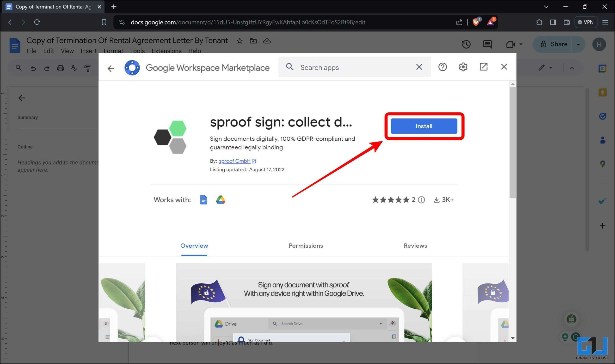This screenshot has width=615, height=364.
Task: Click the Share button
Action: click(x=554, y=44)
